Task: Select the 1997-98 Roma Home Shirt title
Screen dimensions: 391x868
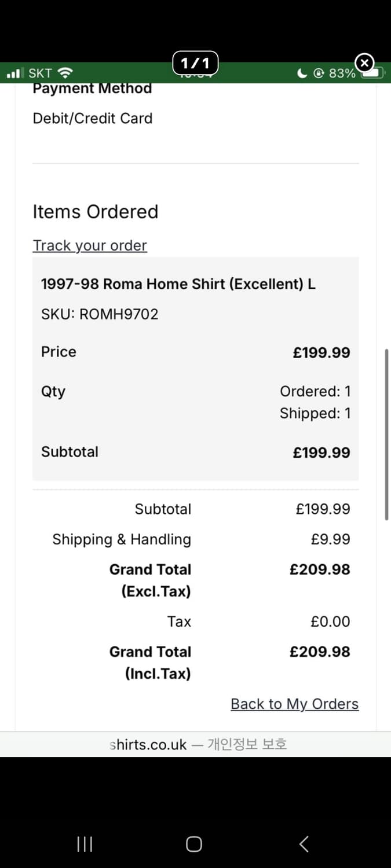Action: tap(178, 284)
